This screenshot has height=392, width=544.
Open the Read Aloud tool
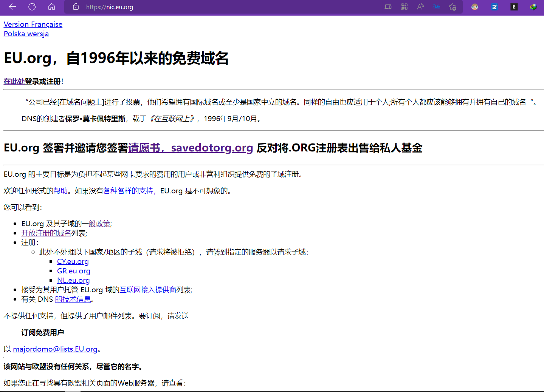[420, 7]
